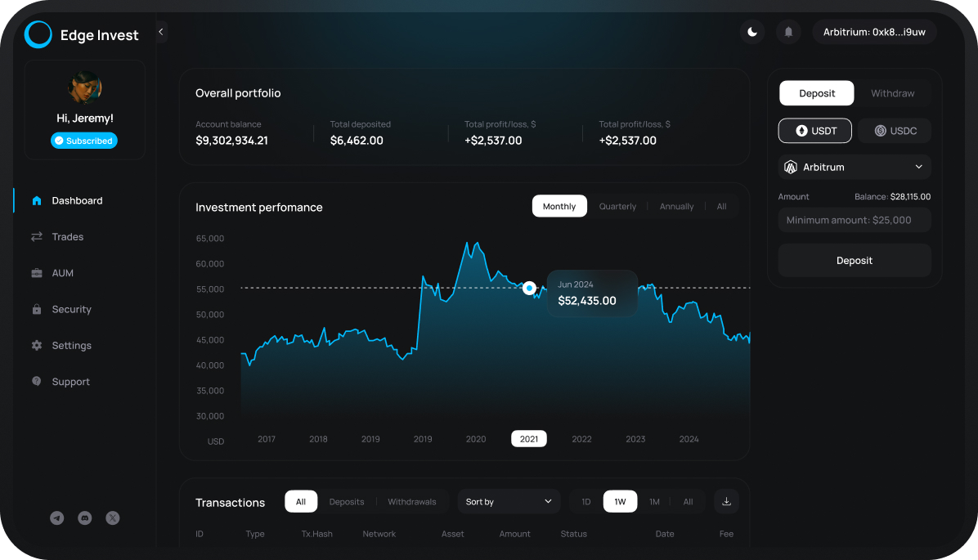Select USDT as deposit asset

click(x=814, y=131)
